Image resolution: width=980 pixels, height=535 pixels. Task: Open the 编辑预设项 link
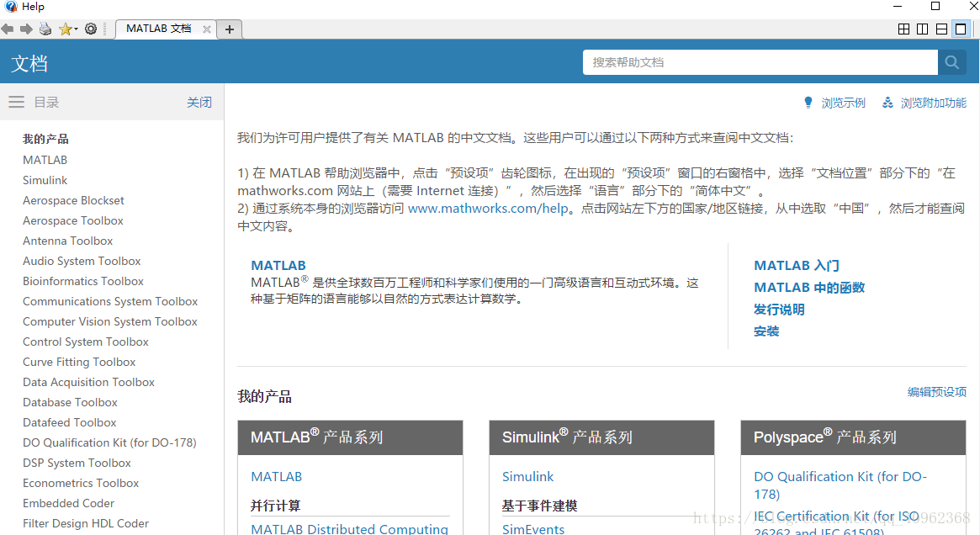[x=936, y=392]
